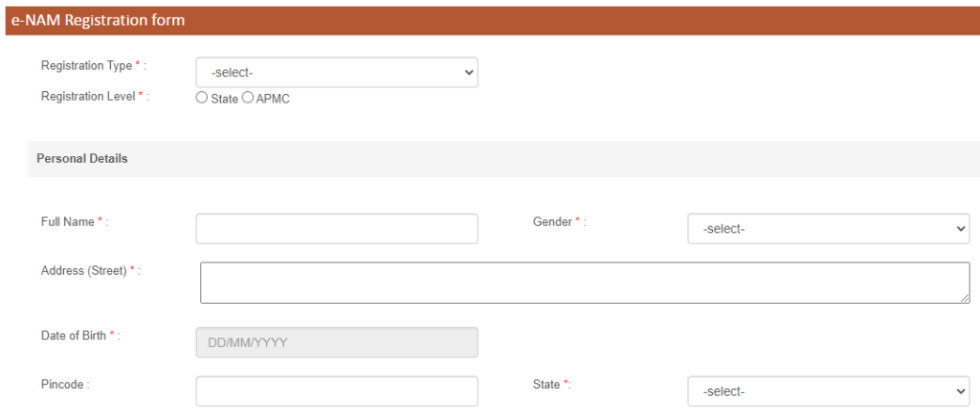980x412 pixels.
Task: Click the Address textarea corner resize grip
Action: pos(966,299)
